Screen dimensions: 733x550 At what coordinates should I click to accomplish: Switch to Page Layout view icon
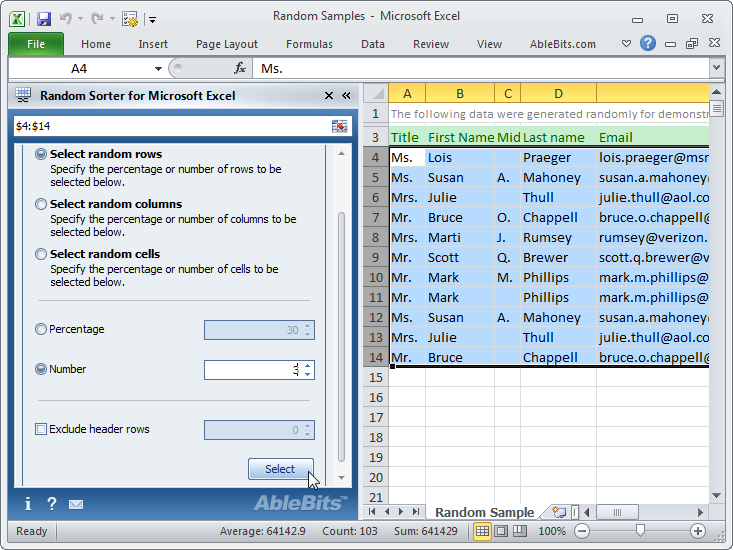click(501, 531)
